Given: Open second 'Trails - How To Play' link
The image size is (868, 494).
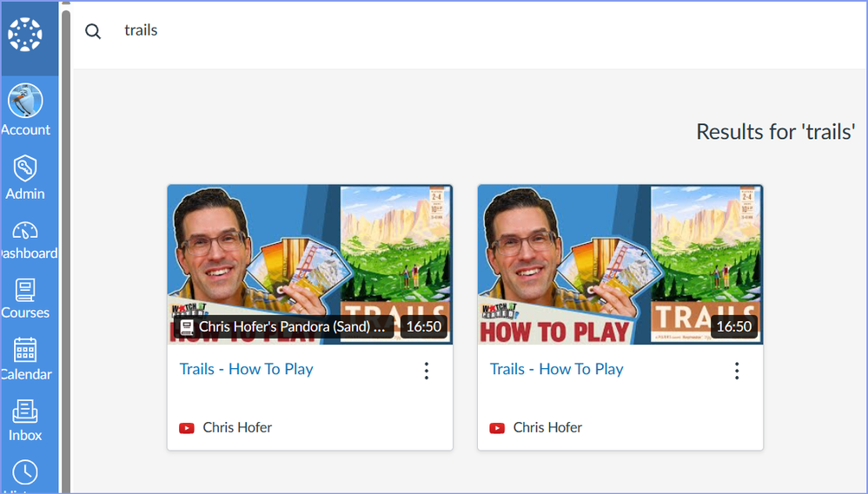Looking at the screenshot, I should coord(556,369).
